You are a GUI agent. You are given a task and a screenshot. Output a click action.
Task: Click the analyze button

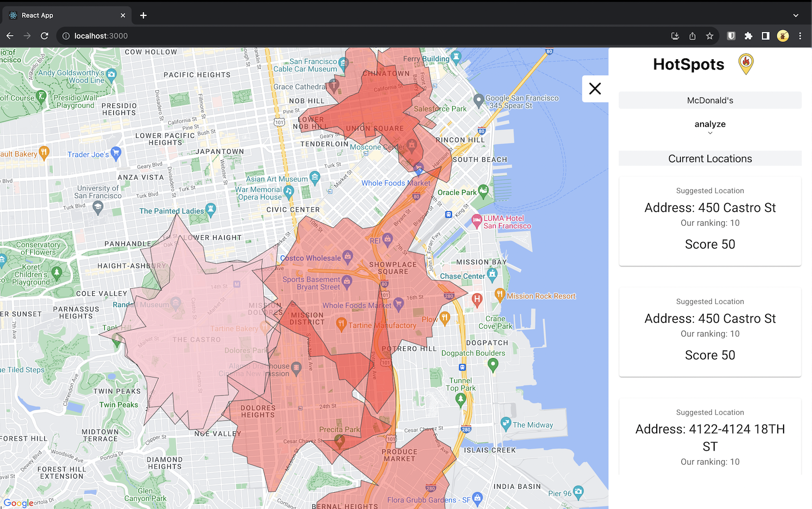pyautogui.click(x=710, y=124)
